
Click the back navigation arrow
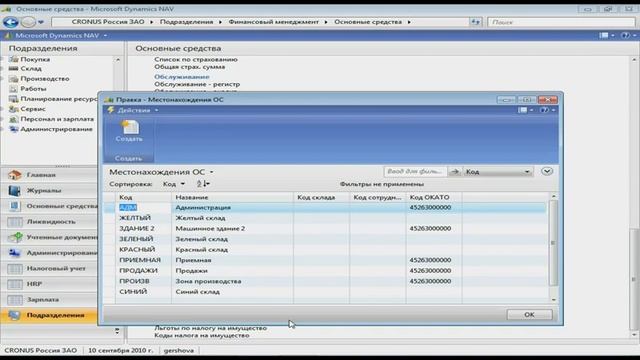tap(11, 22)
